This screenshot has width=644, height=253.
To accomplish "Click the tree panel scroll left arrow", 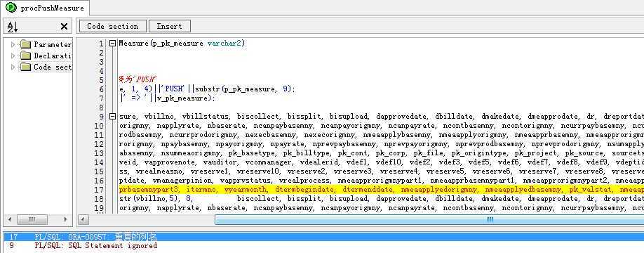I will 11,219.
